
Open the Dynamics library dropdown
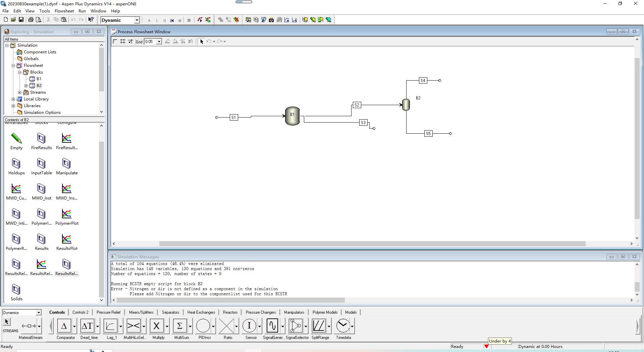tap(39, 313)
